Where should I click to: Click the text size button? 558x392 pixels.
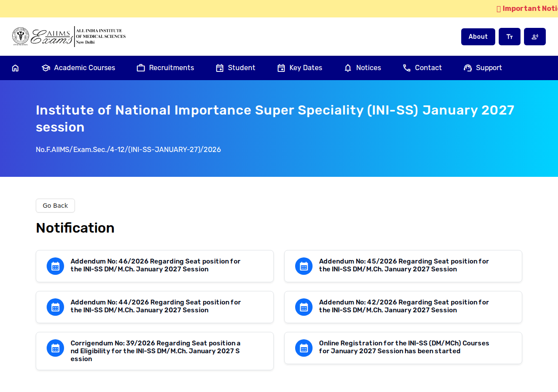click(x=510, y=37)
